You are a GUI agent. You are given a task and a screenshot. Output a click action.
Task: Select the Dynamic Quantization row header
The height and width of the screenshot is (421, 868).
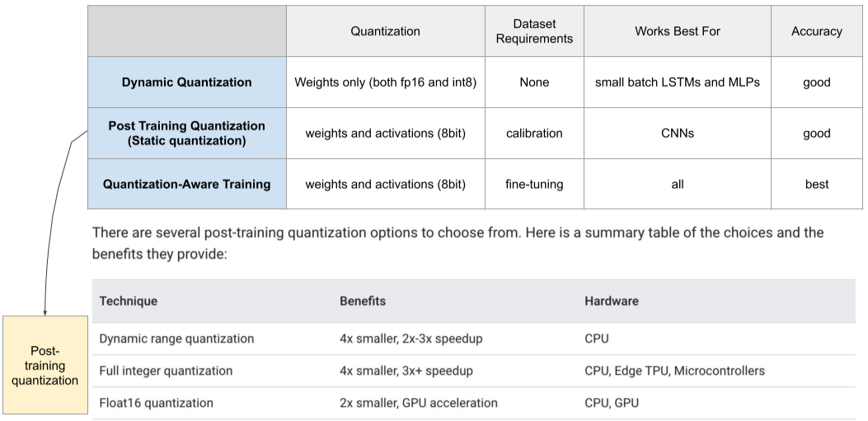point(187,82)
